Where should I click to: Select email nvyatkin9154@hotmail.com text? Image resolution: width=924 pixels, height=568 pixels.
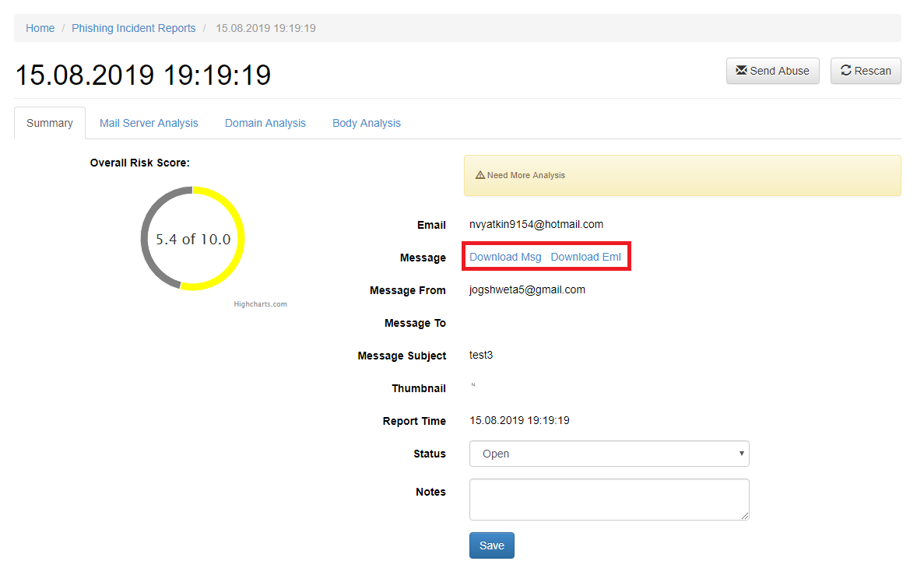point(536,225)
